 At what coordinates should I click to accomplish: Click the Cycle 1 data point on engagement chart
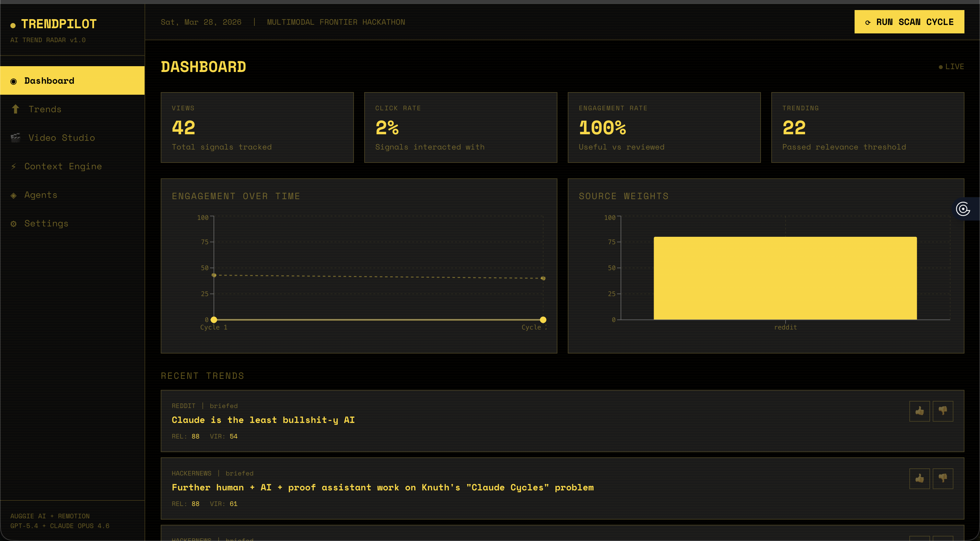click(214, 320)
